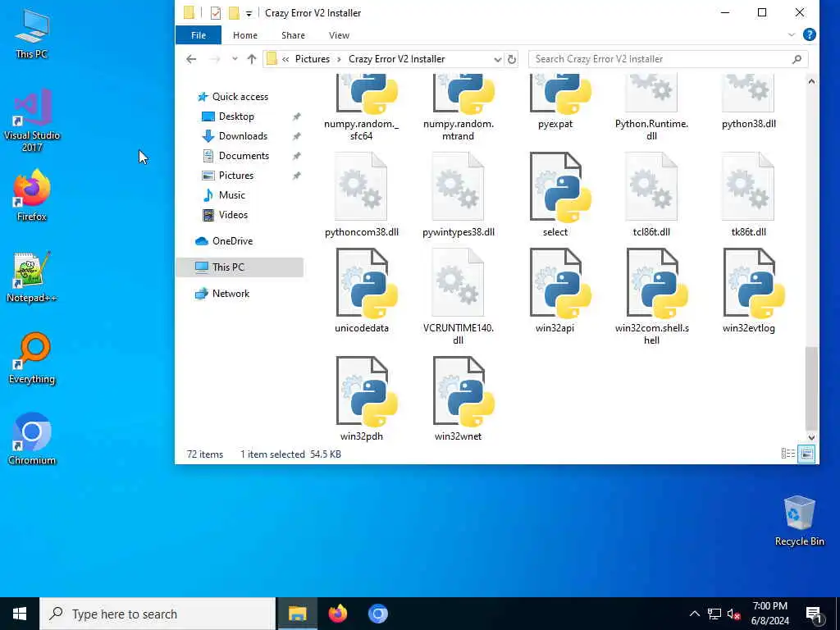Select the unicodedata Python file icon
The width and height of the screenshot is (840, 630).
click(367, 283)
